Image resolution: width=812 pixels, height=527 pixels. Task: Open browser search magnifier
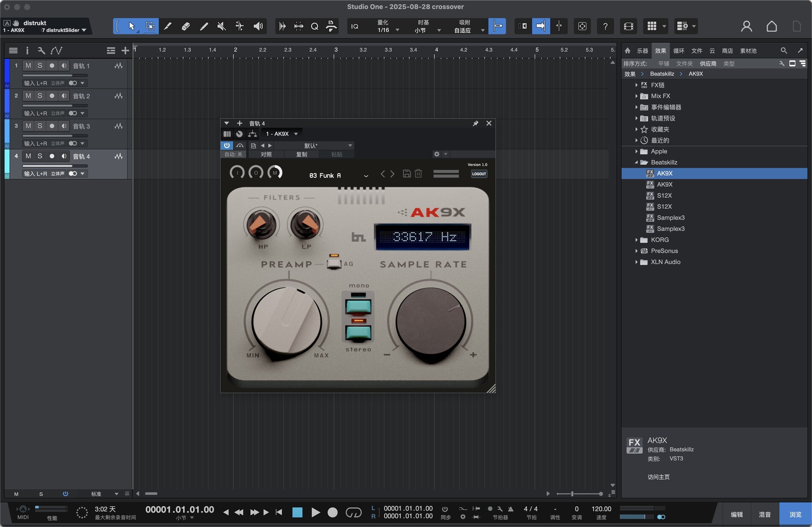784,51
